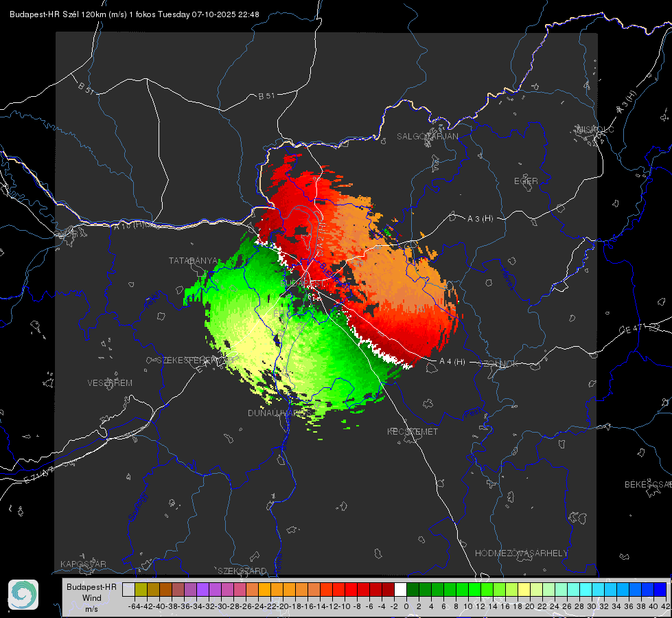Click the KAPOSVÁR city label
The image size is (672, 618).
(x=83, y=564)
